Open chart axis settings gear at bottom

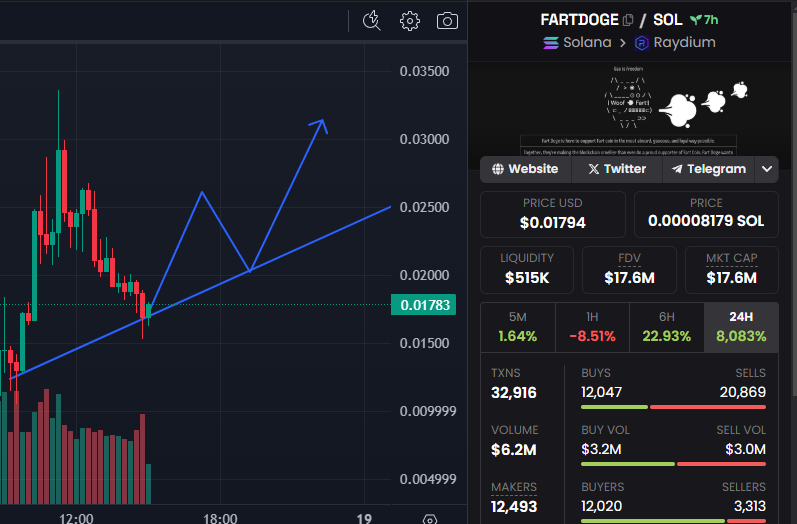point(430,519)
